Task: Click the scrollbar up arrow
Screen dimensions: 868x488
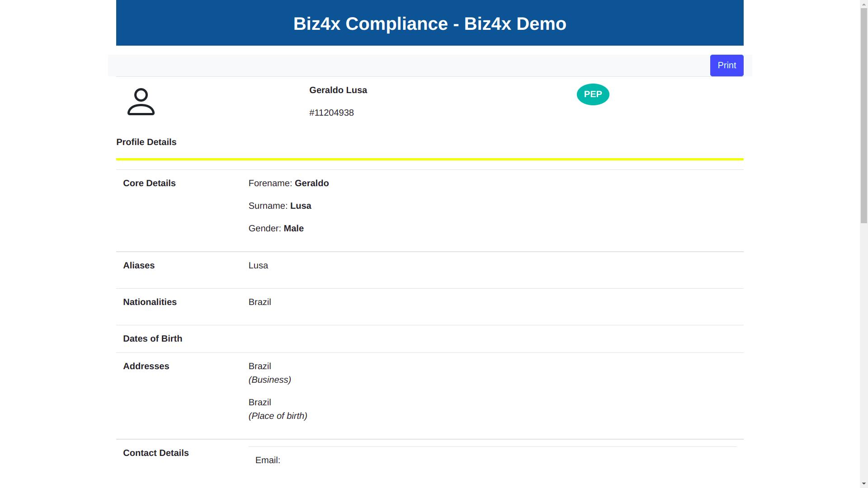Action: 864,4
